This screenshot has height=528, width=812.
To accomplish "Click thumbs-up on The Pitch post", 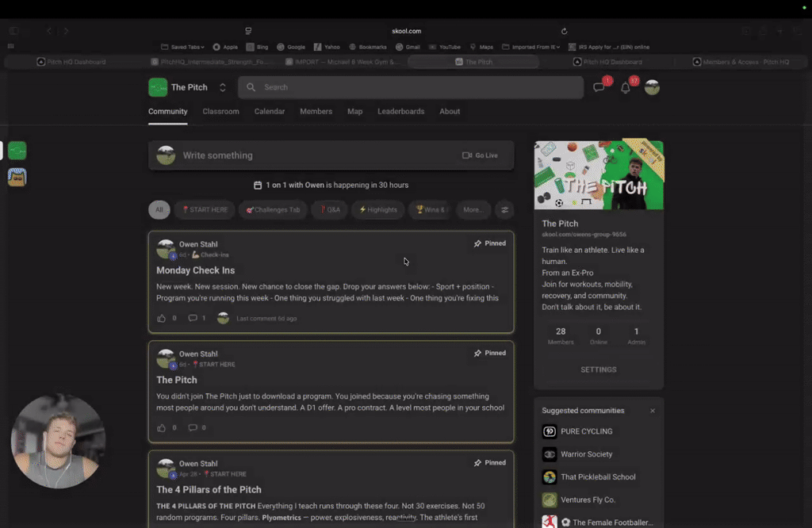I will pos(162,427).
